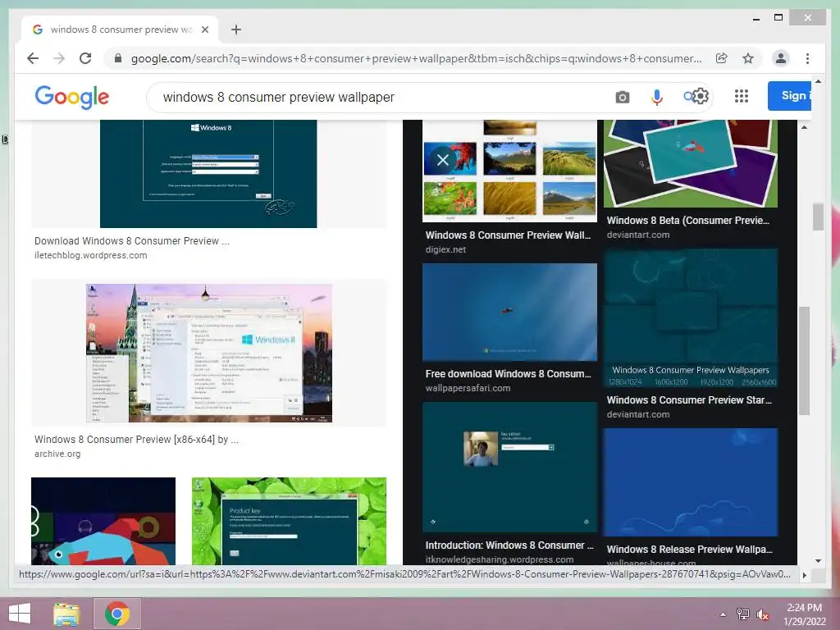Click horizontal scrollbar right arrow
Screen dimensions: 840x630
pos(804,575)
